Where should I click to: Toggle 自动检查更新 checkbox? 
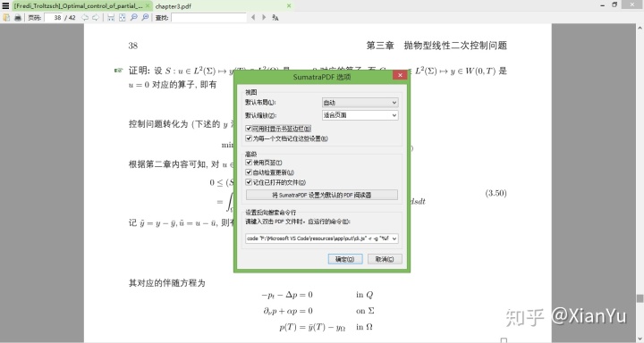click(x=249, y=172)
